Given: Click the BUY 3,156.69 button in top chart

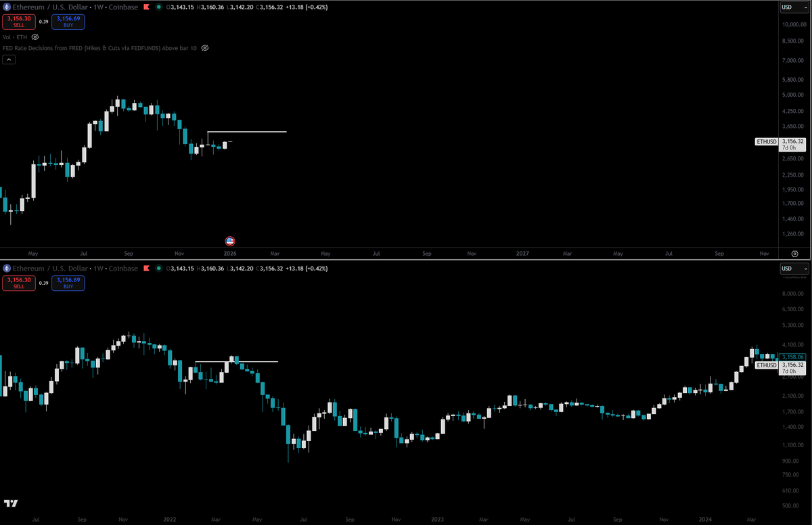Looking at the screenshot, I should tap(68, 22).
